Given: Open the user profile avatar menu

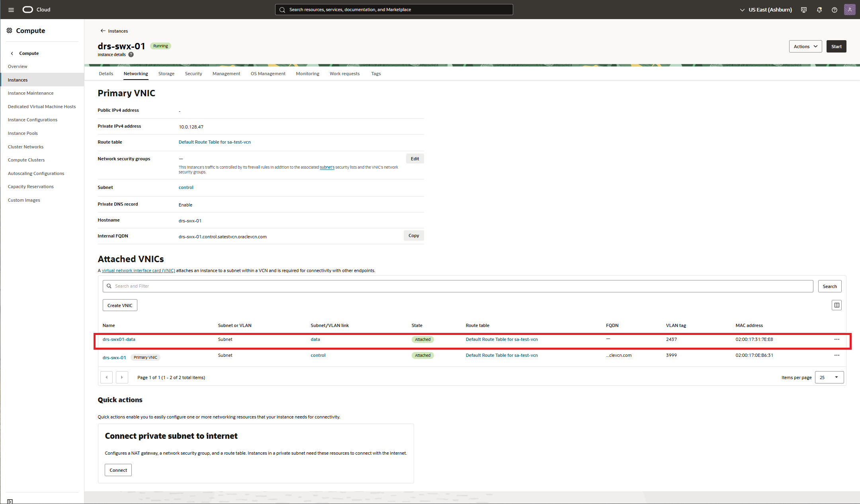Looking at the screenshot, I should [850, 10].
